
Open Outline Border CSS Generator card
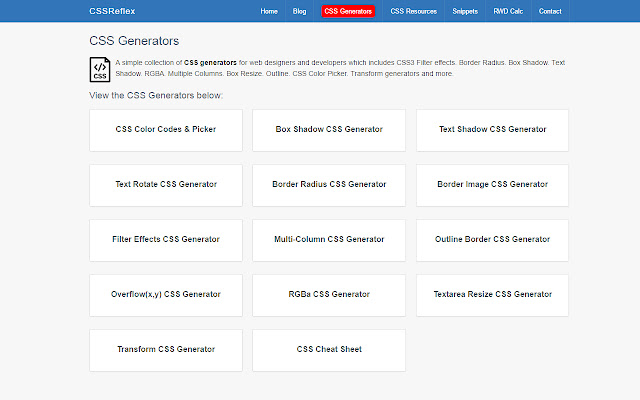coord(492,240)
